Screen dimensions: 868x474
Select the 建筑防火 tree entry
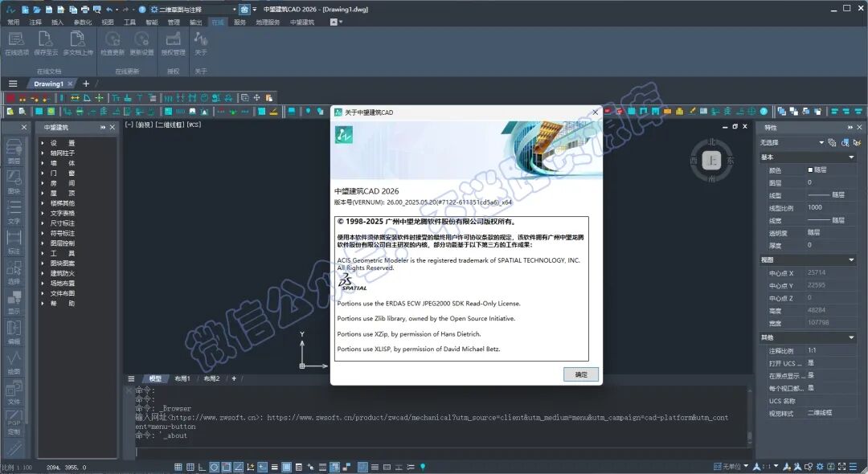pyautogui.click(x=63, y=273)
